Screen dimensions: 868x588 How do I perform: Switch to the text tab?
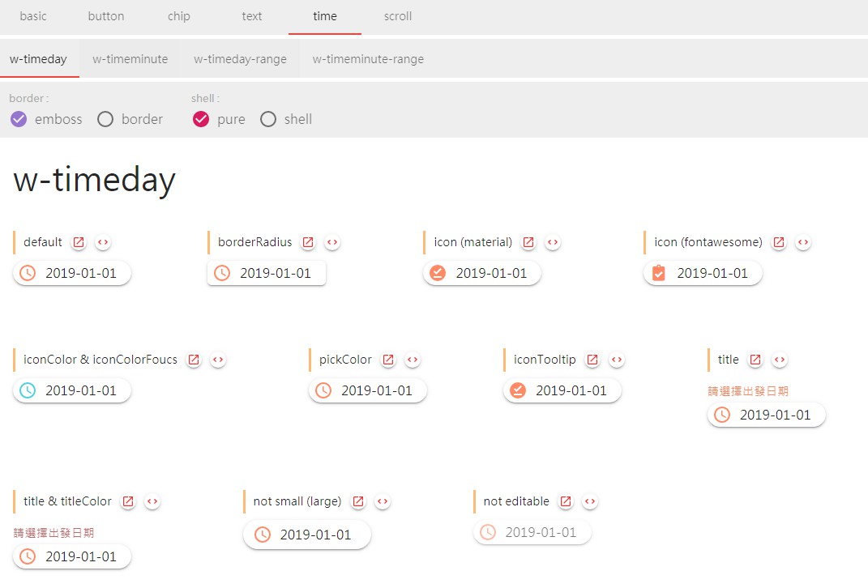[x=252, y=16]
